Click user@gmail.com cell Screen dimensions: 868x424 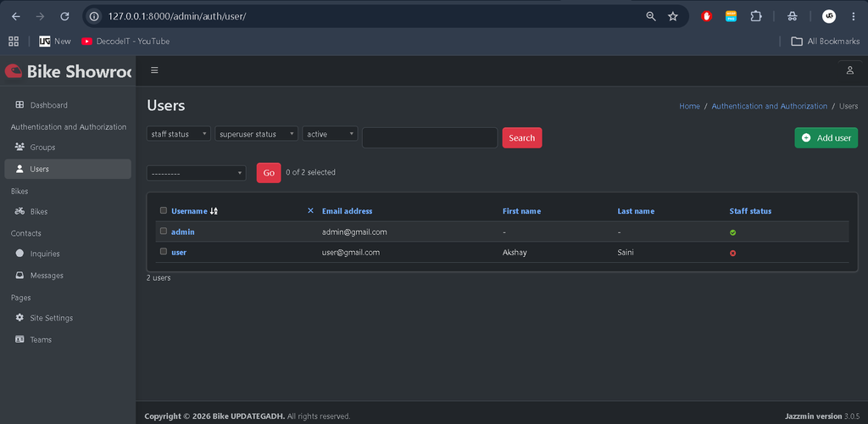point(351,252)
